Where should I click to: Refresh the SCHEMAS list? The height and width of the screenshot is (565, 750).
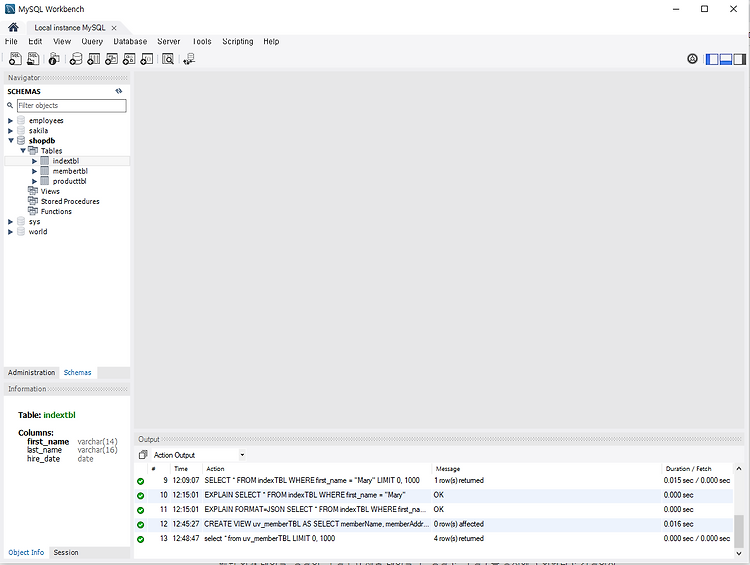click(x=119, y=91)
